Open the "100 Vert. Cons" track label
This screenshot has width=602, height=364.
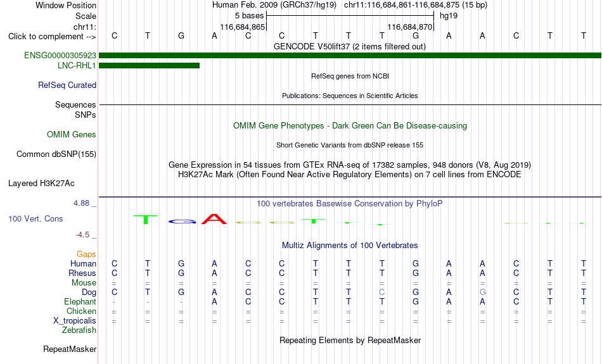click(x=35, y=218)
